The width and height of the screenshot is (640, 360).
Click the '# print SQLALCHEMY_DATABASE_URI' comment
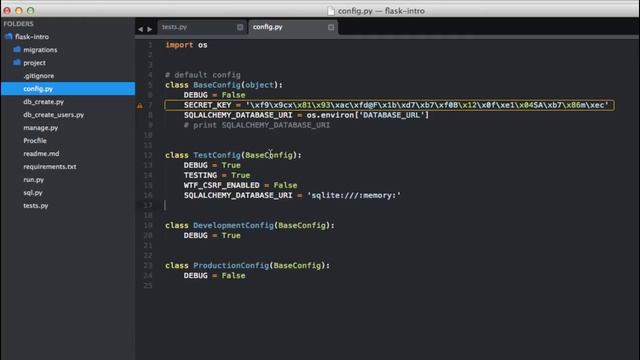pos(257,125)
